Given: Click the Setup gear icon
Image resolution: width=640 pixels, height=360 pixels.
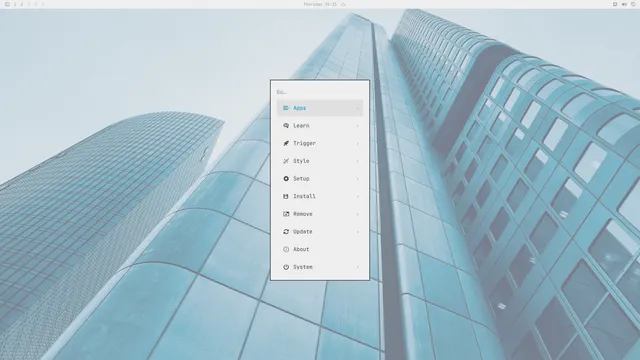Looking at the screenshot, I should click(286, 179).
